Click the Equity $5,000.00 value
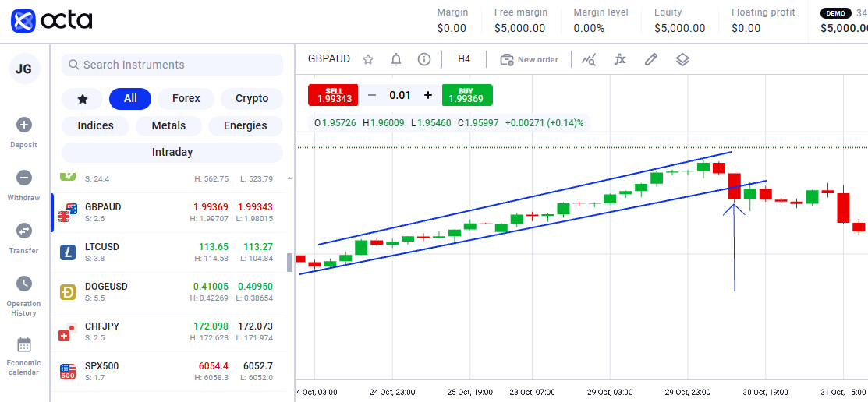The image size is (868, 402). tap(680, 28)
